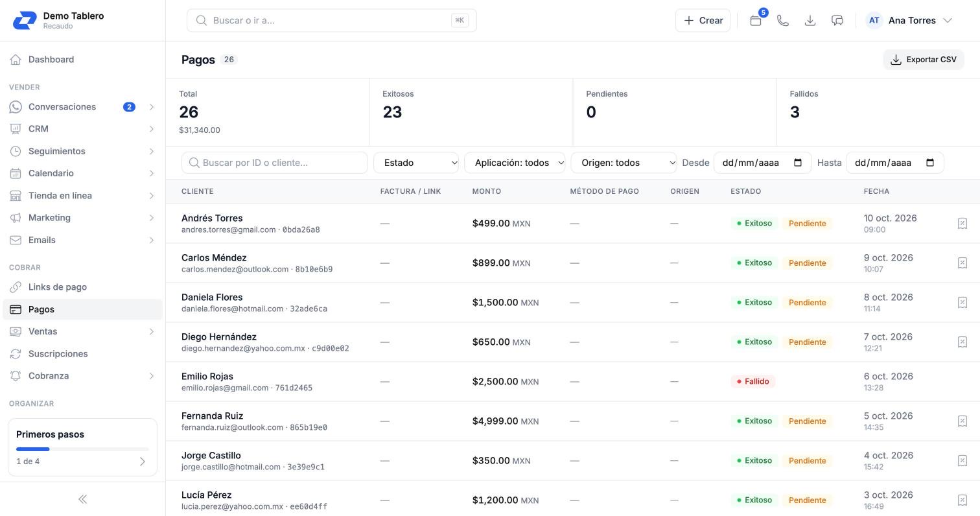980x516 pixels.
Task: Open receipt icon for Carlos Méndez payment
Action: coord(962,263)
